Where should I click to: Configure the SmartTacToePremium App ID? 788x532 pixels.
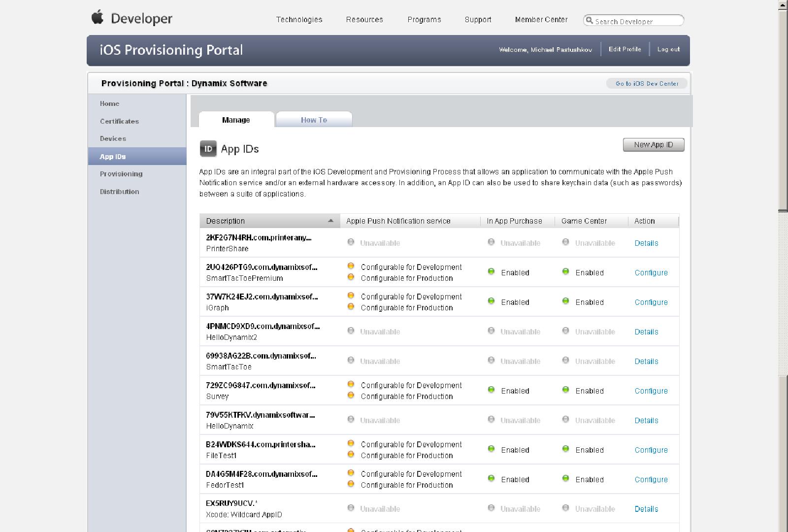(x=651, y=272)
